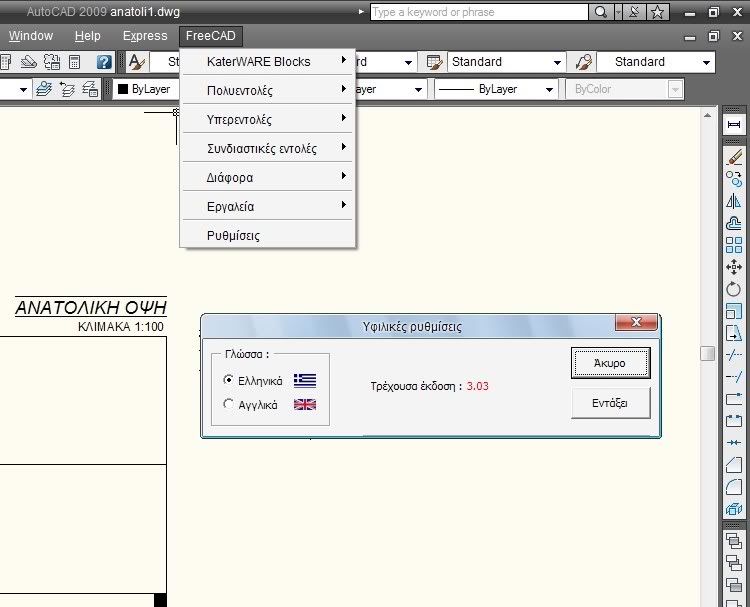Choose Ρυθμίσεις from the FreeCAD menu
750x607 pixels.
tap(233, 235)
